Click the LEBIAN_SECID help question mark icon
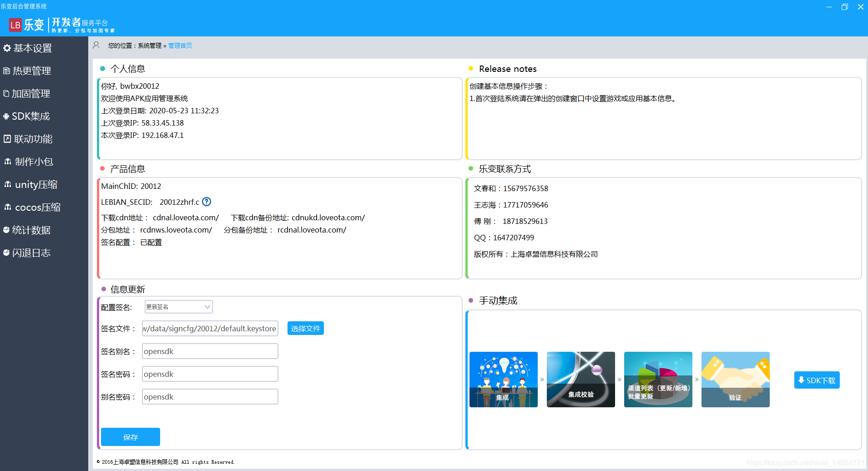The width and height of the screenshot is (868, 471). pyautogui.click(x=207, y=202)
